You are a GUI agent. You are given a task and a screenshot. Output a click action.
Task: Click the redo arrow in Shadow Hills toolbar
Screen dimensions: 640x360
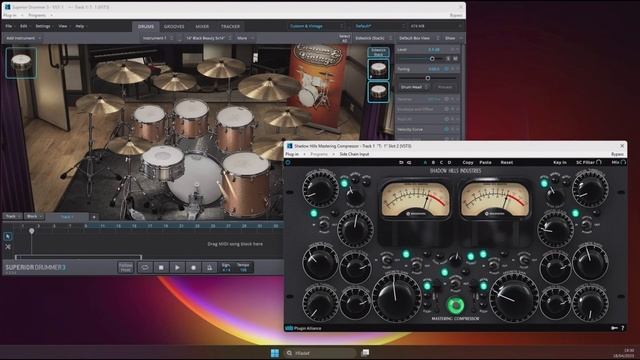(409, 162)
